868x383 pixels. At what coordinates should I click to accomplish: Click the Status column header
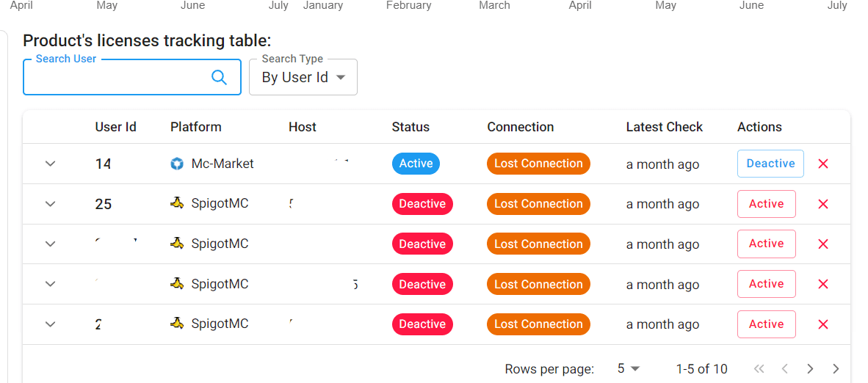pyautogui.click(x=411, y=127)
